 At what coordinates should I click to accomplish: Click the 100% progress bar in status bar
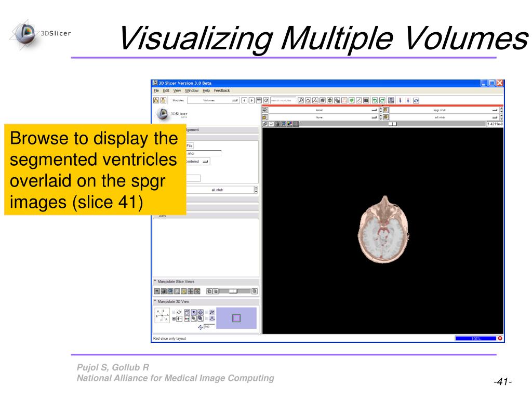(x=476, y=339)
